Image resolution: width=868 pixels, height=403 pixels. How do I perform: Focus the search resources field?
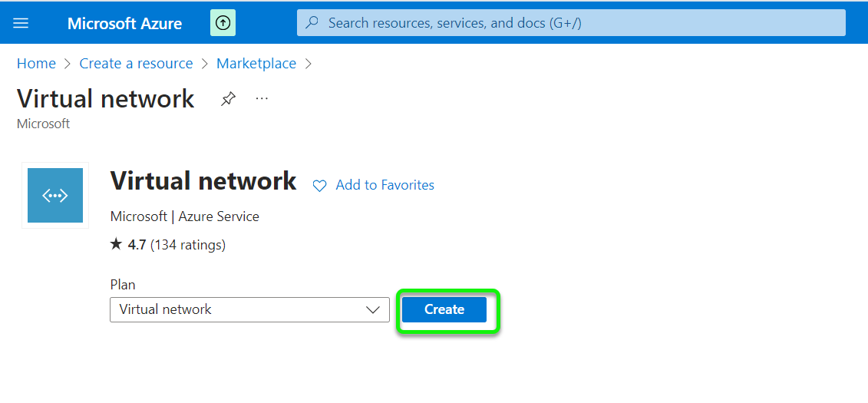pyautogui.click(x=571, y=23)
